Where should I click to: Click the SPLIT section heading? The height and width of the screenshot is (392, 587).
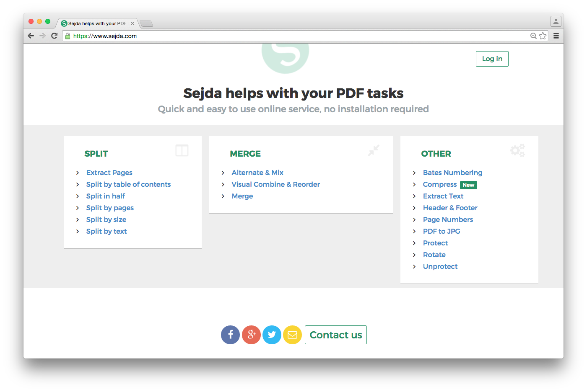click(96, 154)
